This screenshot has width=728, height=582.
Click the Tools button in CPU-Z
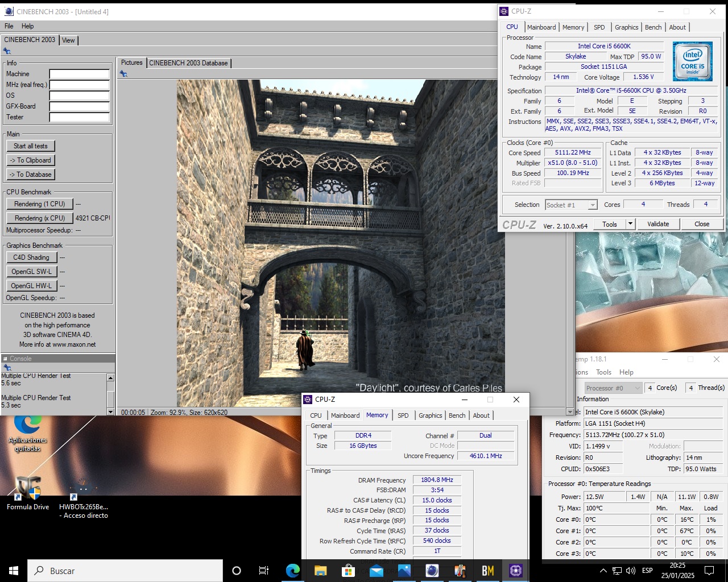click(610, 224)
